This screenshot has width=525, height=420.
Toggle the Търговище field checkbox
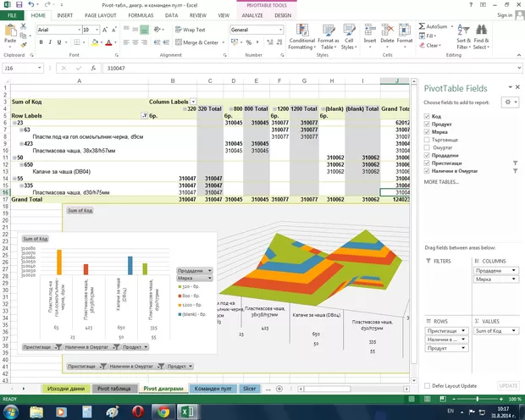426,140
